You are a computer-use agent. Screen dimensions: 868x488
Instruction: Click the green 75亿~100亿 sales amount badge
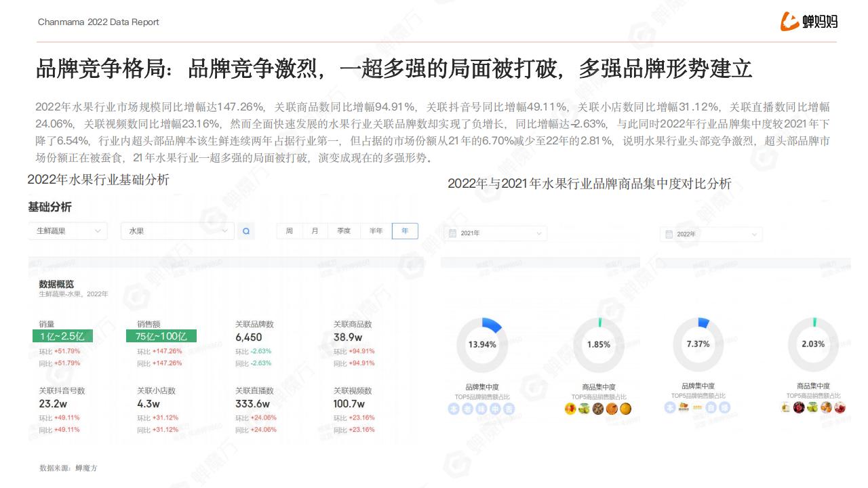(161, 336)
